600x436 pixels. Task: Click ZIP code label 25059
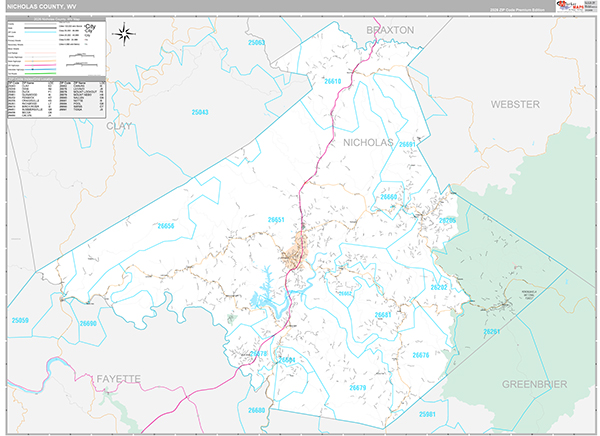[20, 320]
